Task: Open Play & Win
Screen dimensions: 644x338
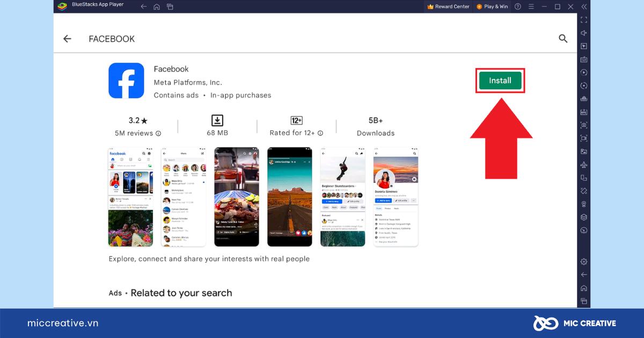Action: [492, 6]
